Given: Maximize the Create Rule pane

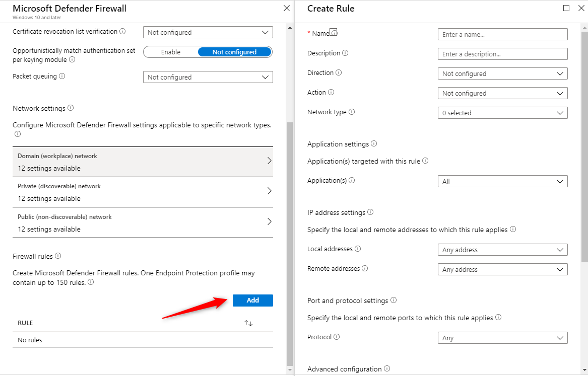Looking at the screenshot, I should [x=566, y=8].
